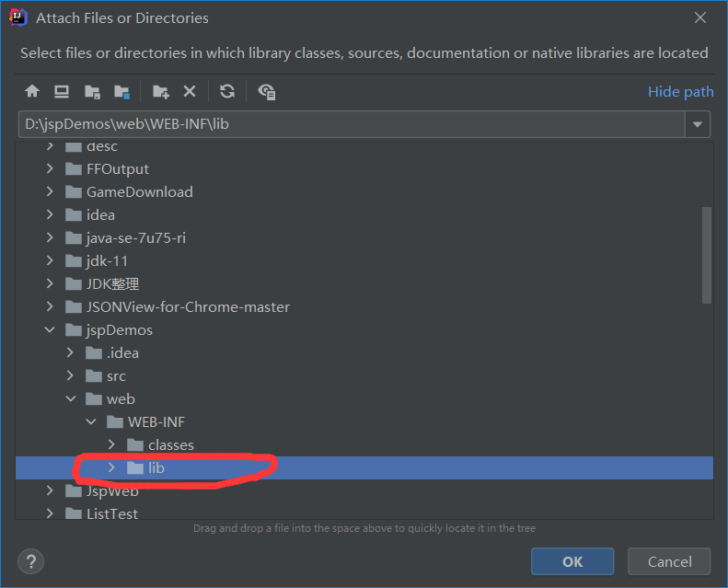Viewport: 728px width, 588px height.
Task: Click the path input field
Action: coord(352,124)
